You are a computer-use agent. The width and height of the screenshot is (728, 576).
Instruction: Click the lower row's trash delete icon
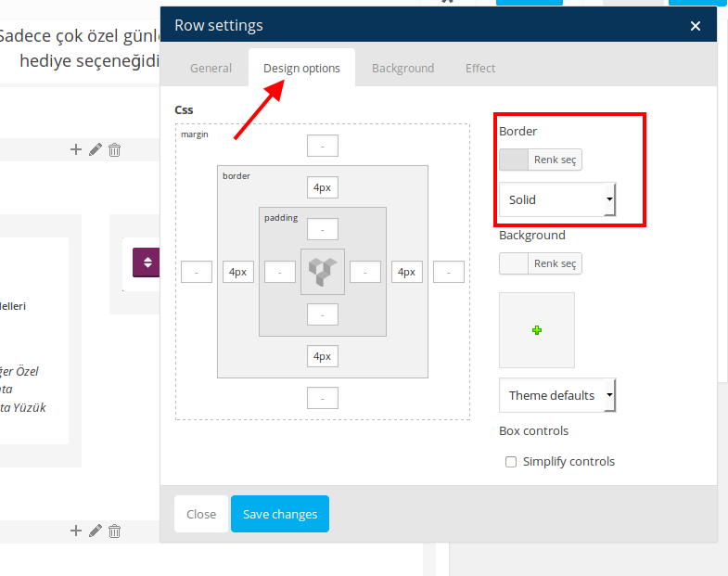tap(114, 531)
